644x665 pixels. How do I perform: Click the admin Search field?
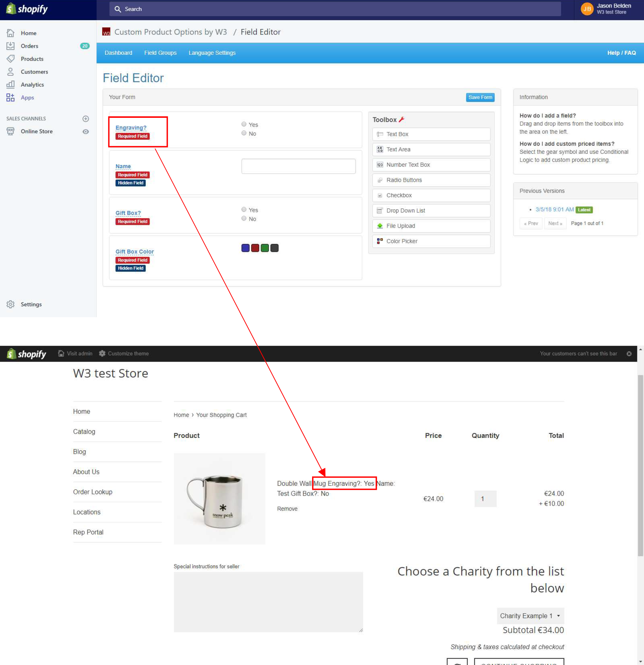pos(335,9)
